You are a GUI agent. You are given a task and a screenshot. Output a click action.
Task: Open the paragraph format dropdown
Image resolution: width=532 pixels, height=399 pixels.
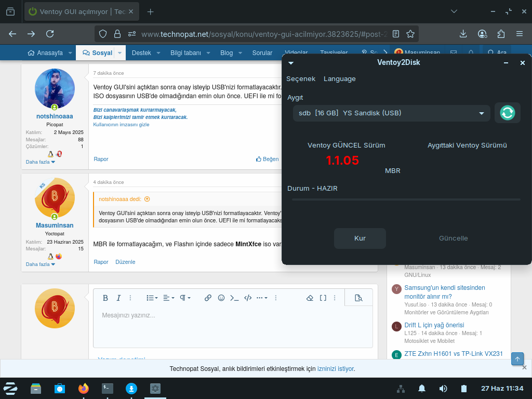click(185, 298)
